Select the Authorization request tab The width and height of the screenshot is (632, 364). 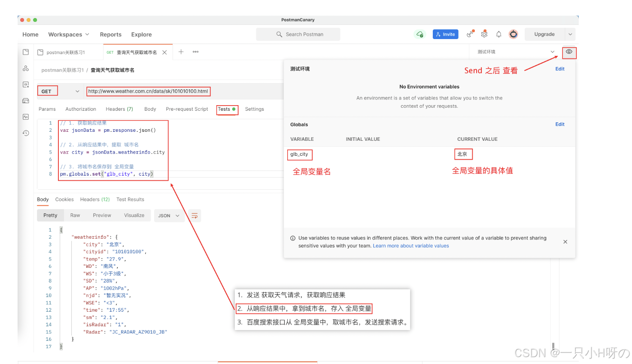[81, 109]
